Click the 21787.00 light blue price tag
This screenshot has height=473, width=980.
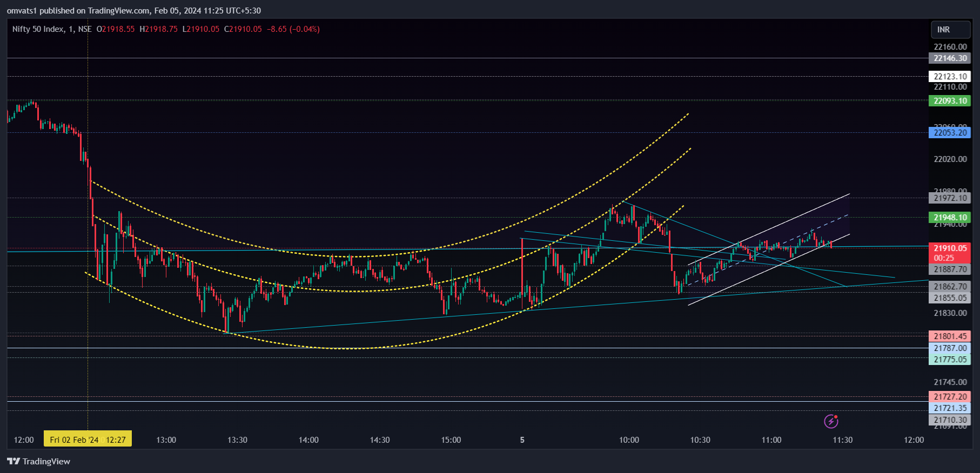pyautogui.click(x=950, y=348)
